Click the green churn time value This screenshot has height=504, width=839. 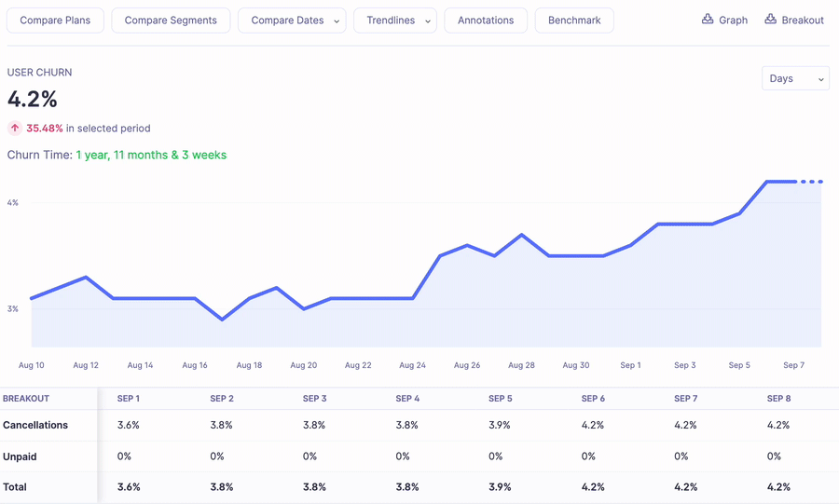point(151,155)
